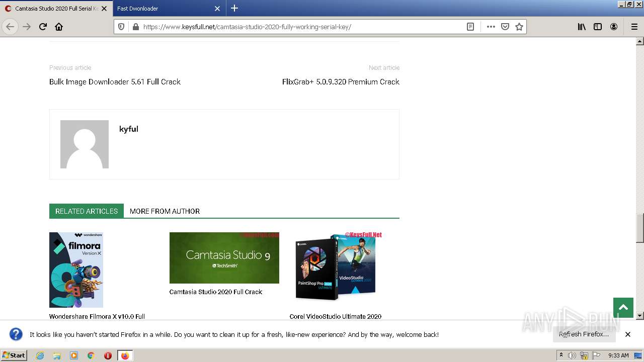
Task: Open FlixGrab+ 5.0.9.320 Premium Crack article
Action: click(x=341, y=81)
